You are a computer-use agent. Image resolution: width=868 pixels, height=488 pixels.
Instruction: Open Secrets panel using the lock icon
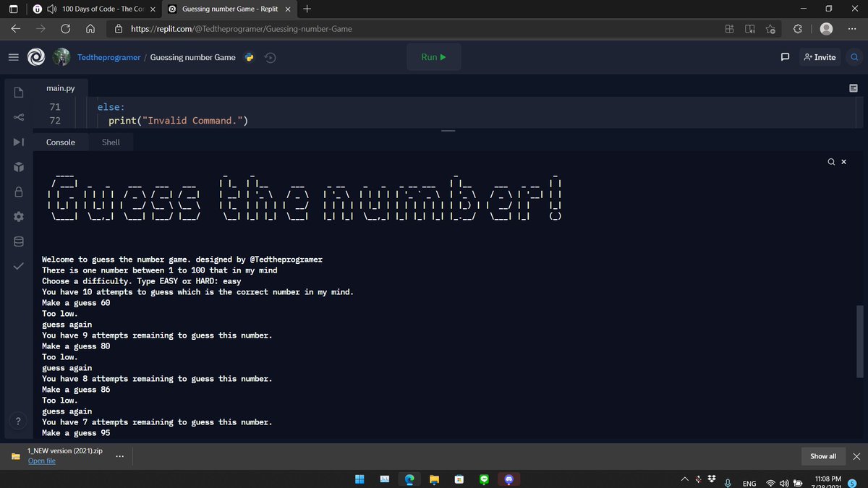tap(18, 192)
